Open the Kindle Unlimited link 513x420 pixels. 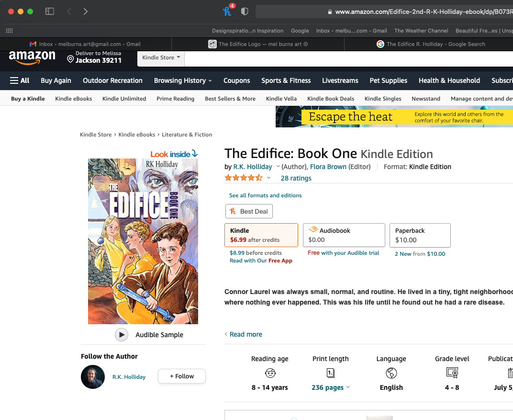pyautogui.click(x=124, y=99)
